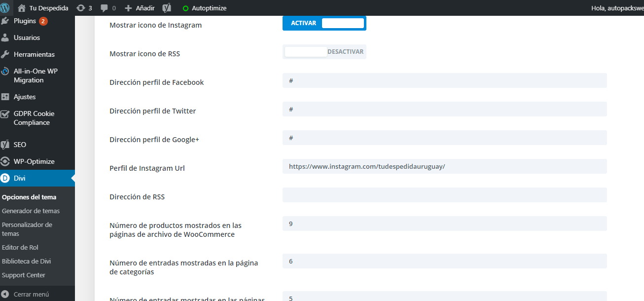Click the Plugins update badge showing 2

pos(43,21)
